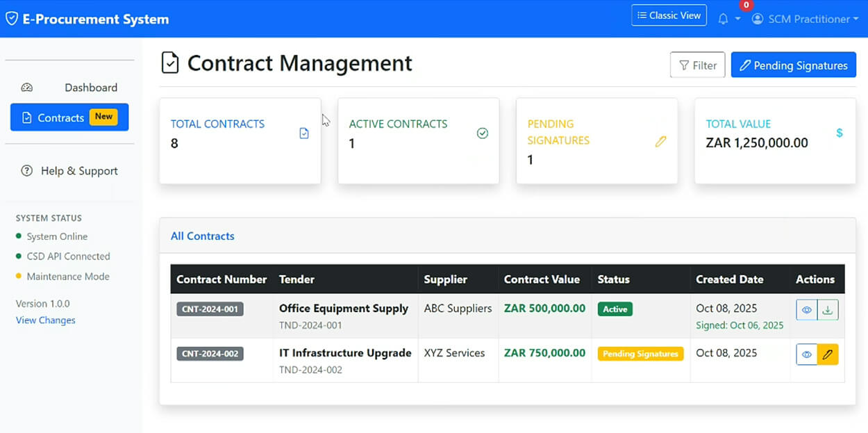This screenshot has height=433, width=868.
Task: Open the View Changes link
Action: 46,320
